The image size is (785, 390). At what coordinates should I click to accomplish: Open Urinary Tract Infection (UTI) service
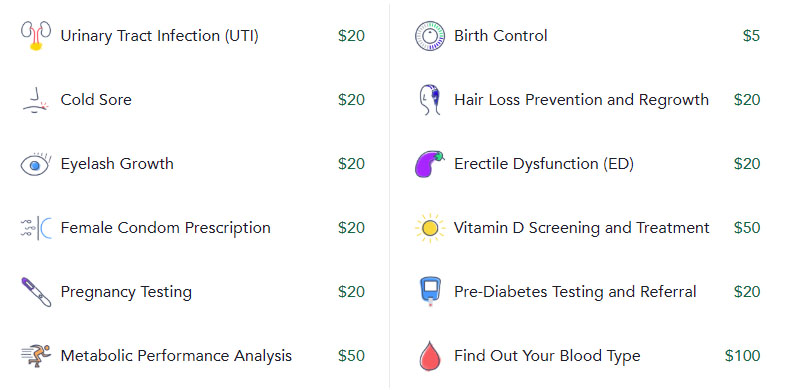(x=159, y=36)
